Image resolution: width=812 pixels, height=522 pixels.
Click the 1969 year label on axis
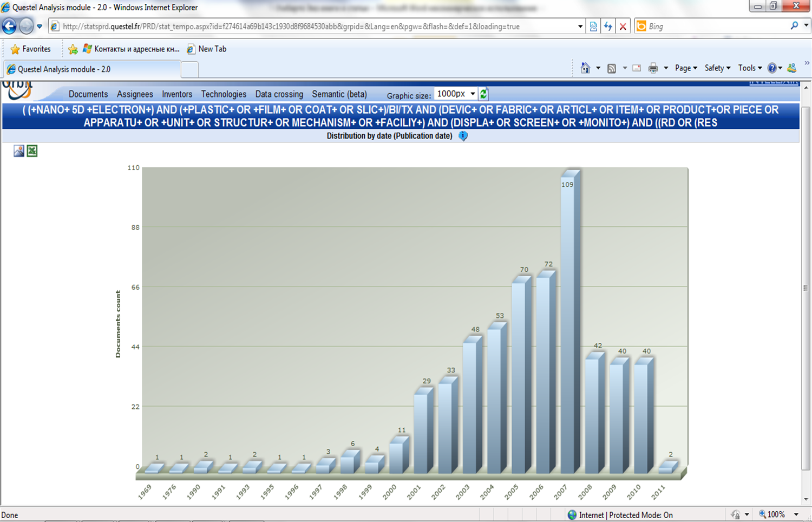coord(145,492)
